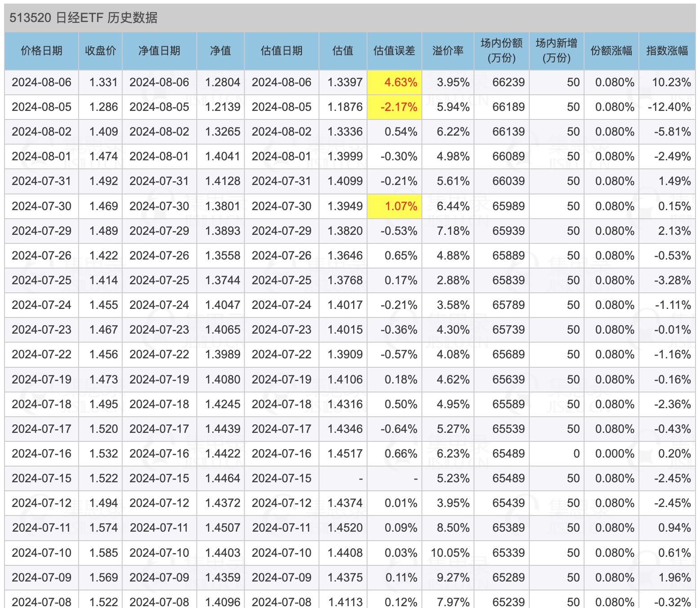The image size is (700, 608).
Task: Click share count 66039
Action: [x=508, y=181]
